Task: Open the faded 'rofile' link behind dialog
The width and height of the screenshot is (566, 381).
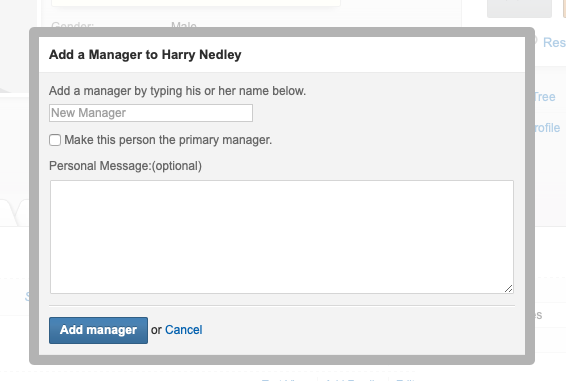Action: [x=547, y=128]
